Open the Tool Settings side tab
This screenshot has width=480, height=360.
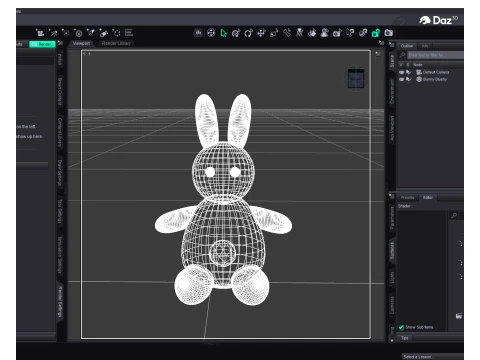(60, 211)
